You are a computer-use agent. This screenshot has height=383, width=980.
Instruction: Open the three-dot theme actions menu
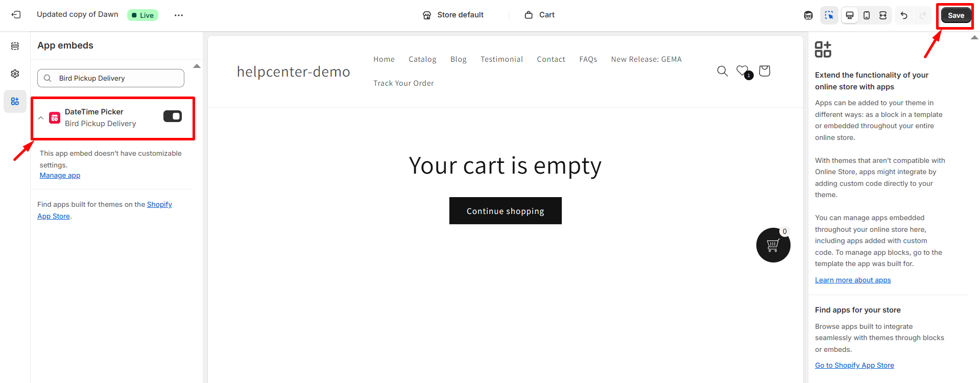coord(178,15)
